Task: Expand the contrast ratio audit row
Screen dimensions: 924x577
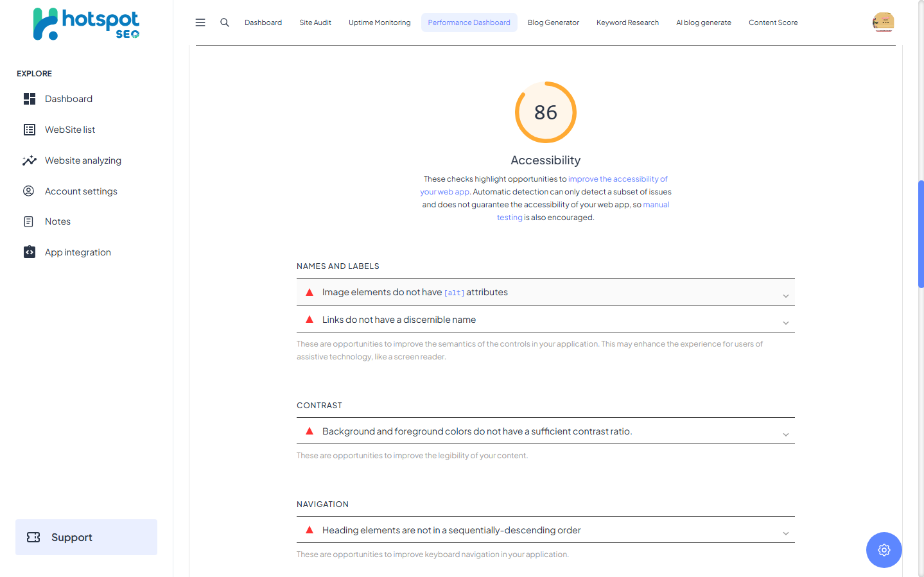Action: 785,435
